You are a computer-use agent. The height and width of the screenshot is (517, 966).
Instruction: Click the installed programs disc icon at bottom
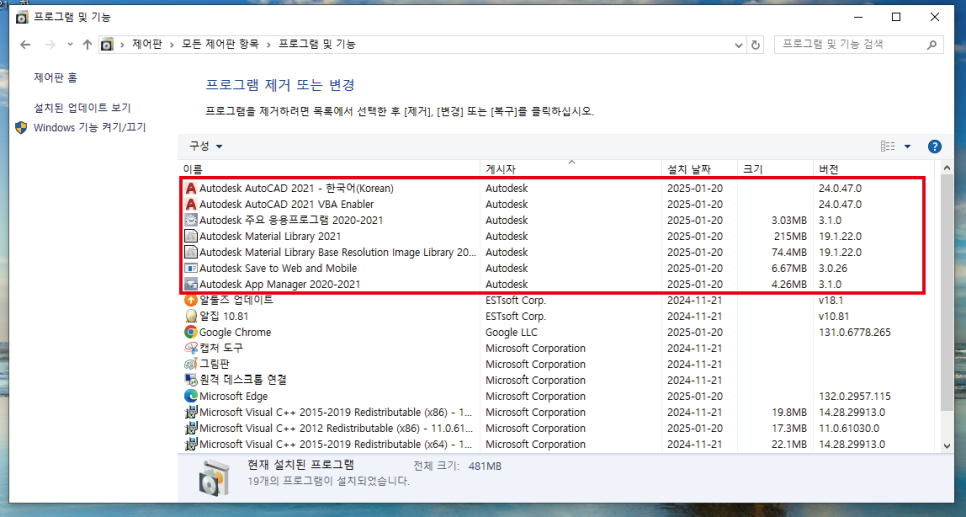(215, 478)
